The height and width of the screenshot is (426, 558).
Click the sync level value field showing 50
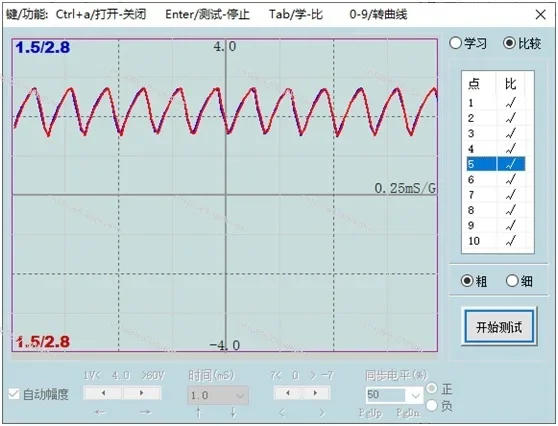[x=386, y=395]
